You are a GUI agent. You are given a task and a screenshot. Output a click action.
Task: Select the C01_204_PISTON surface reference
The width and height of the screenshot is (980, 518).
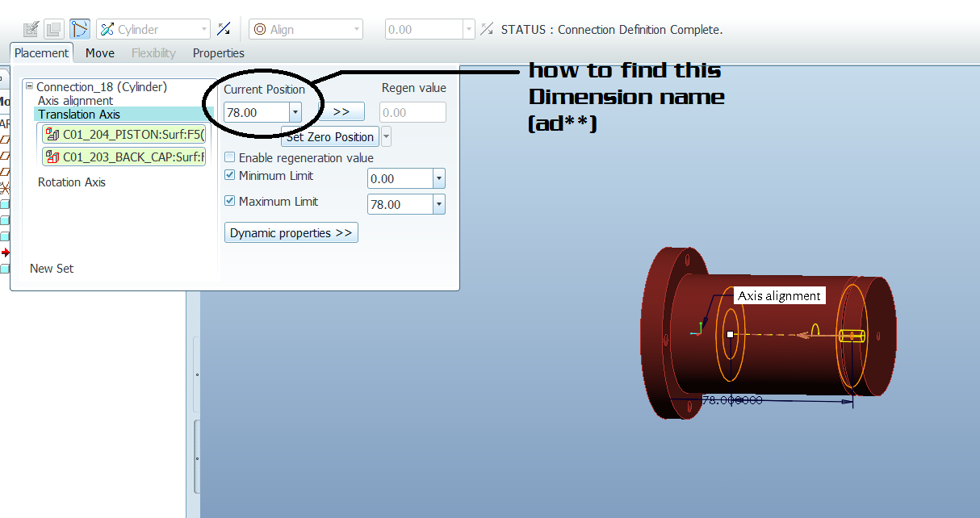pyautogui.click(x=124, y=135)
